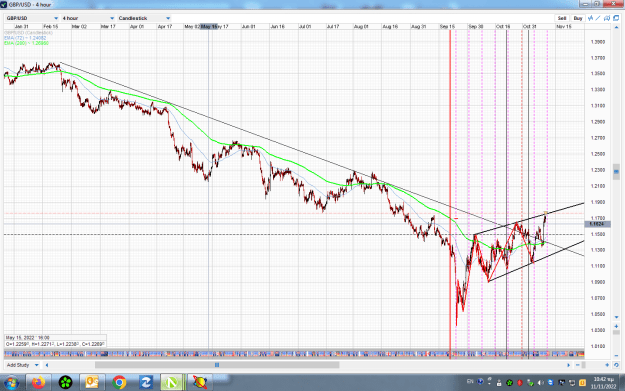Click the Sell button
The image size is (625, 391).
(x=562, y=18)
